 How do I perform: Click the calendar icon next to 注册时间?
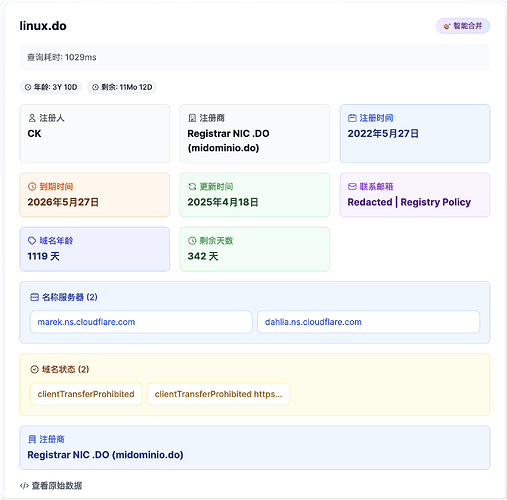click(x=352, y=118)
